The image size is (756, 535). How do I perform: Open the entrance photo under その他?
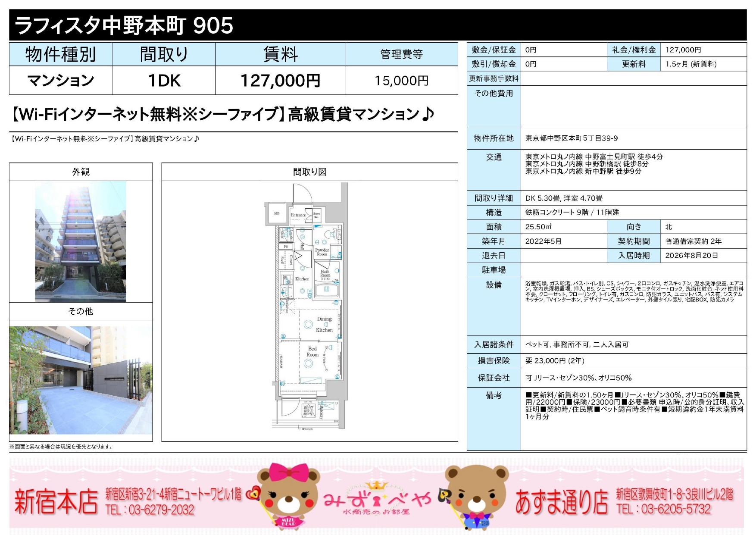(81, 380)
